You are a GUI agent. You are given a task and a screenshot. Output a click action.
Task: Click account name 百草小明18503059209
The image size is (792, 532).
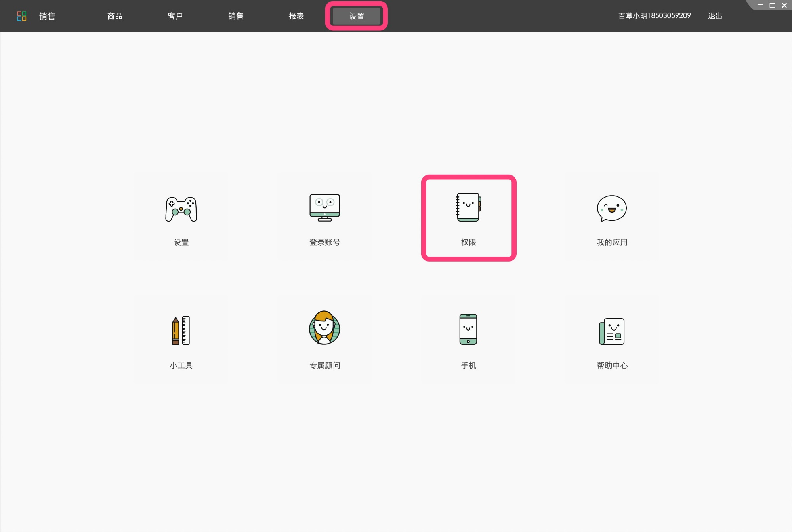pyautogui.click(x=655, y=16)
